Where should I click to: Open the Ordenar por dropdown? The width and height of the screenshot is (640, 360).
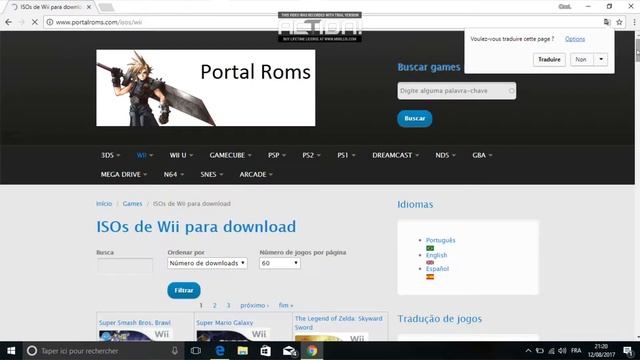[x=207, y=263]
